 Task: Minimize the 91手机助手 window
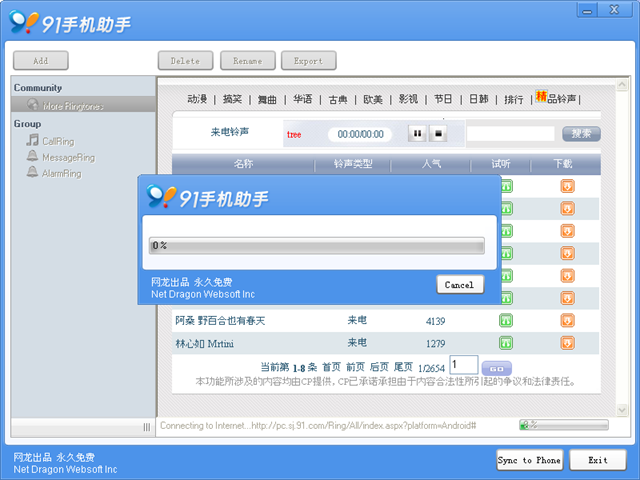click(x=587, y=10)
